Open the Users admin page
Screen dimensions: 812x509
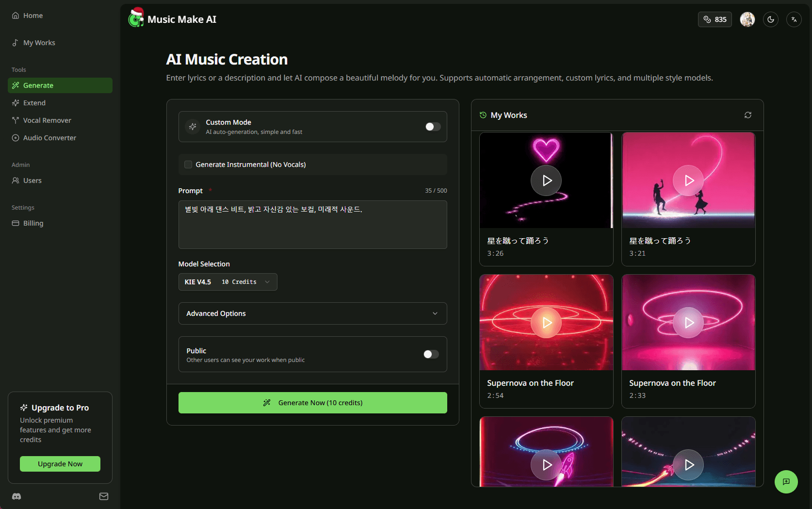32,180
